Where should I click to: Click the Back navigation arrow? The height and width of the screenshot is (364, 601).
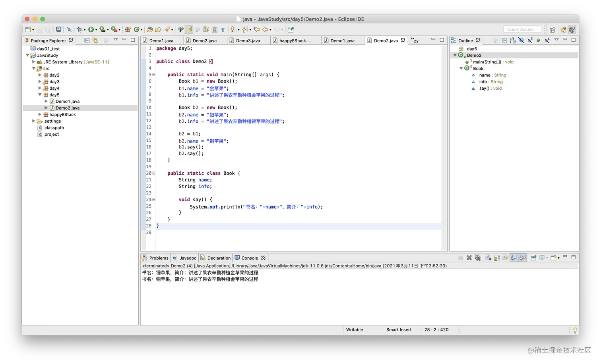(265, 29)
